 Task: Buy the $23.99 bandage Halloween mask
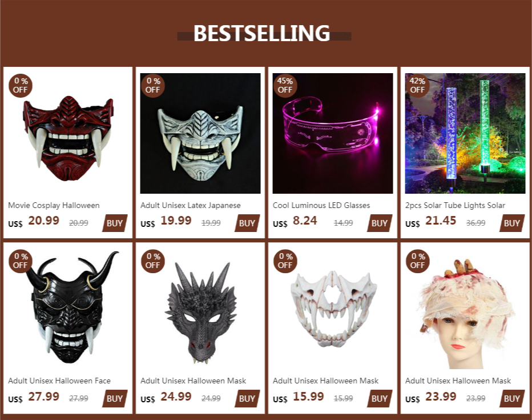pyautogui.click(x=512, y=399)
